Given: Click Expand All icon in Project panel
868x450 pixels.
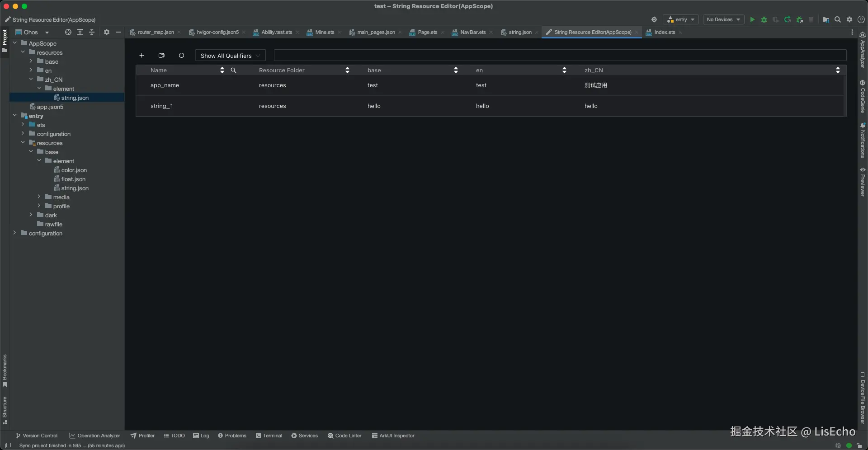Looking at the screenshot, I should (x=80, y=32).
